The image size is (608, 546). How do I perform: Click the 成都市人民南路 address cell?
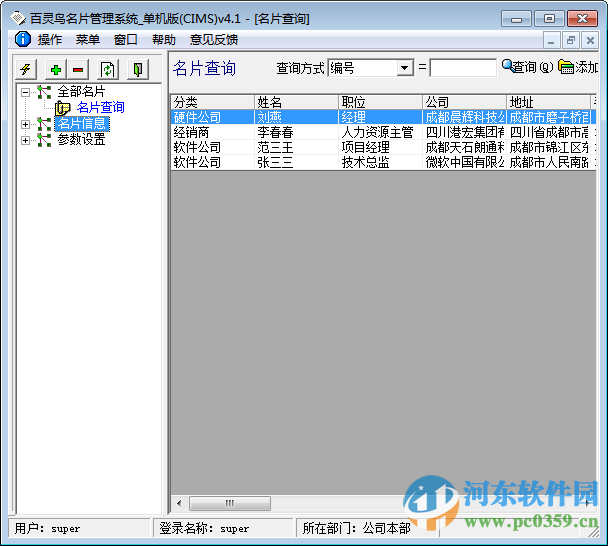point(548,162)
